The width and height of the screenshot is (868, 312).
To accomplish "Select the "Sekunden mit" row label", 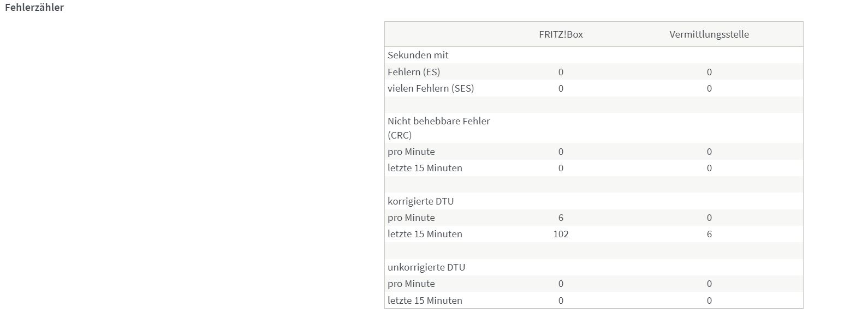I will [418, 55].
